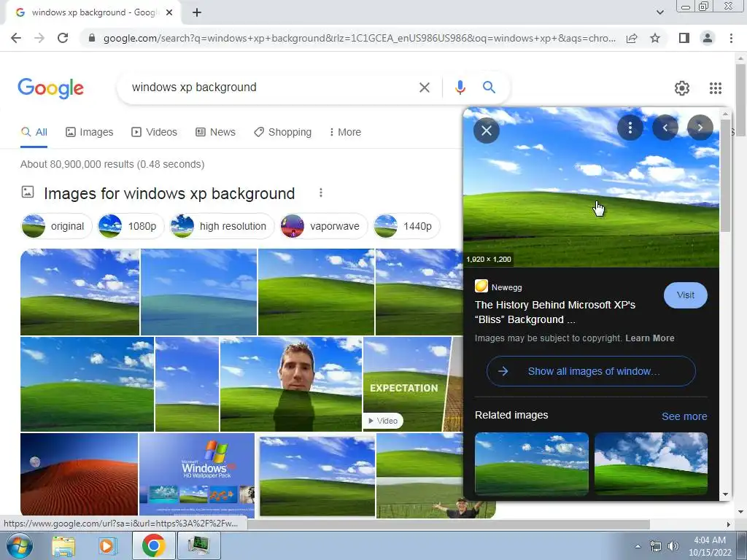Image resolution: width=747 pixels, height=560 pixels.
Task: Close the image preview panel
Action: click(487, 130)
